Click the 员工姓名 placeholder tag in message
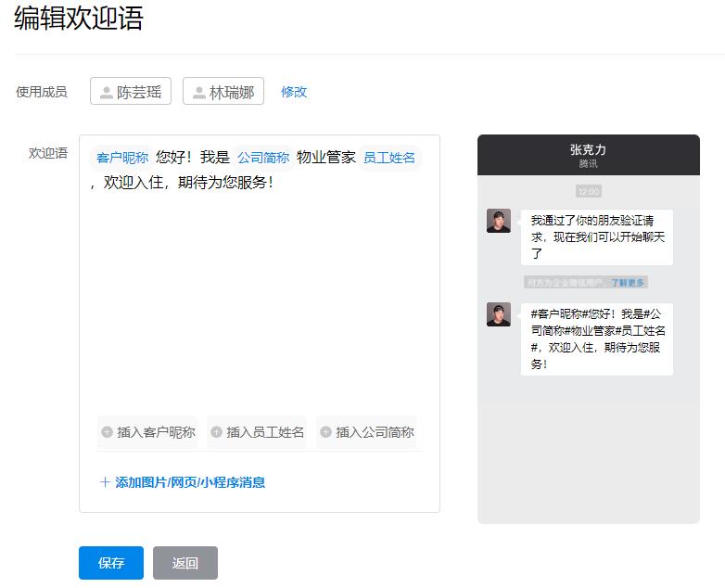Image resolution: width=725 pixels, height=588 pixels. coord(389,158)
